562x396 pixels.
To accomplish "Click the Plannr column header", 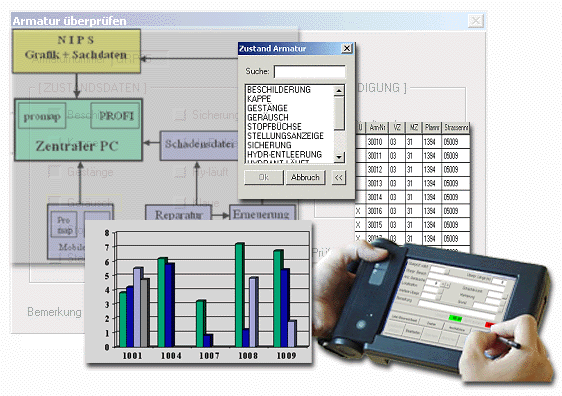I will click(x=432, y=128).
